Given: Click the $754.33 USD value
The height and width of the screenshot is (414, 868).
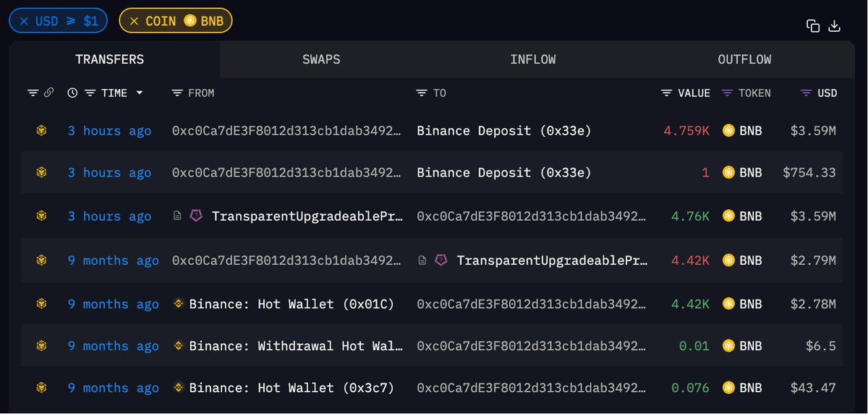Looking at the screenshot, I should coord(809,172).
